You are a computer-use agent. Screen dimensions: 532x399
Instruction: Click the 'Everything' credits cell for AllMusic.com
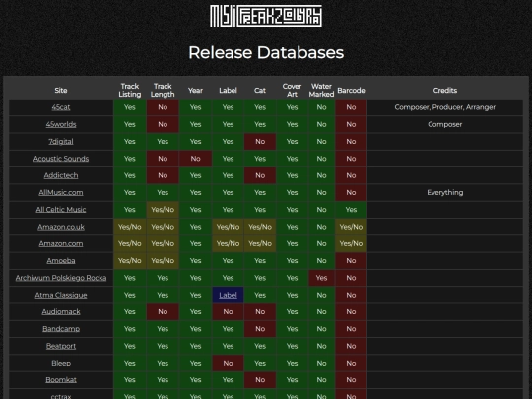(445, 192)
